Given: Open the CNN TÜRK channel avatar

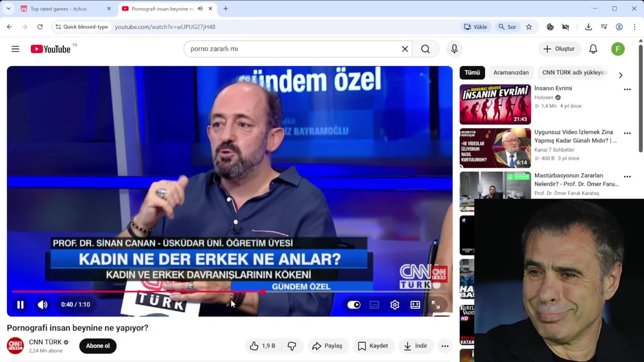Looking at the screenshot, I should tap(15, 346).
